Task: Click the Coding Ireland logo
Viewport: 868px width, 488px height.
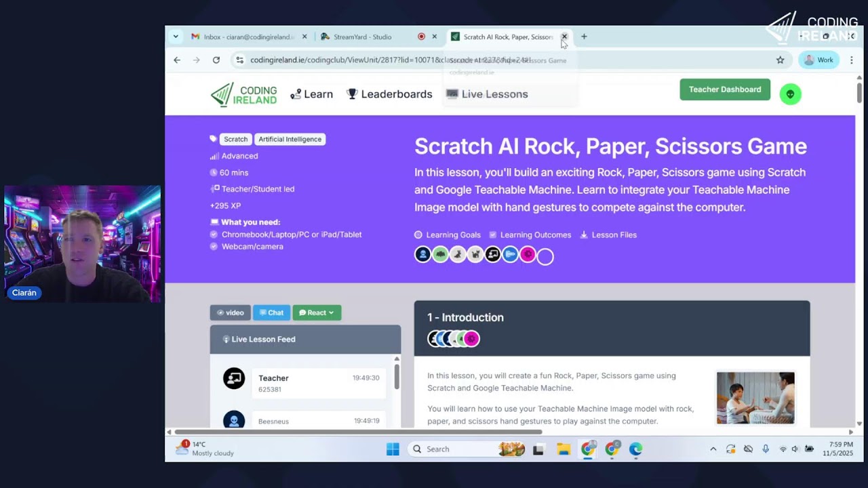Action: click(x=244, y=94)
